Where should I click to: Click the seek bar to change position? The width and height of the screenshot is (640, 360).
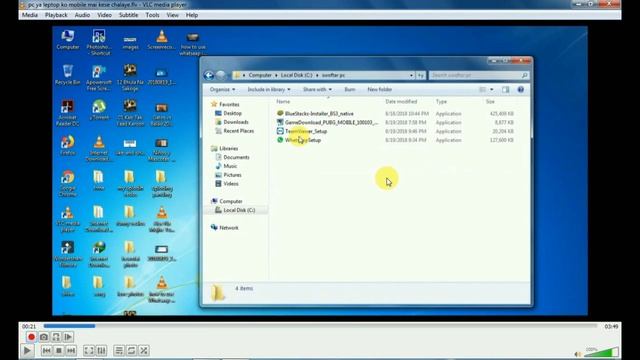(x=320, y=326)
